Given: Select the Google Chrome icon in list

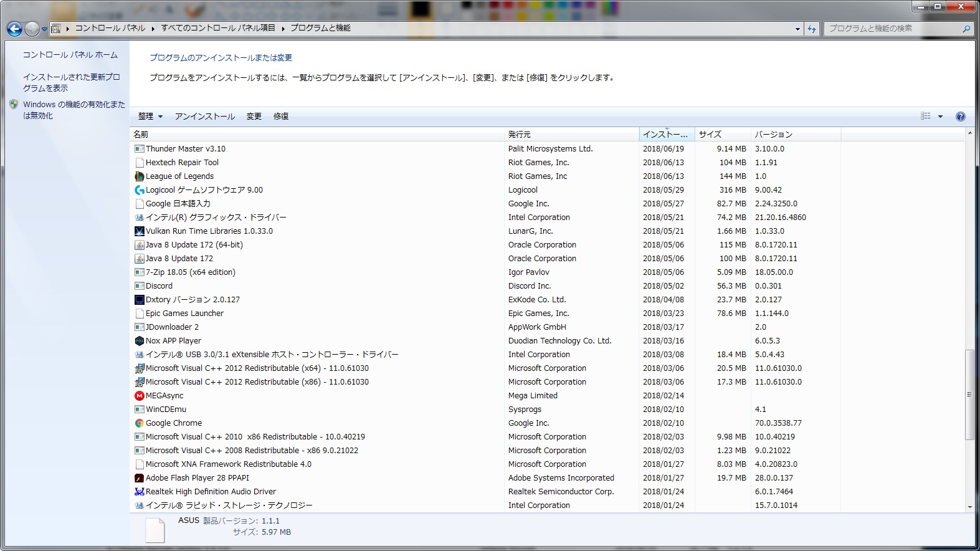Looking at the screenshot, I should [140, 423].
